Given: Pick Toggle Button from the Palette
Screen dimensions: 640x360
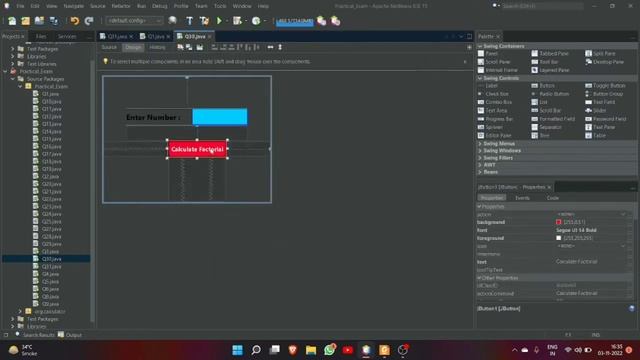Looking at the screenshot, I should (x=605, y=86).
